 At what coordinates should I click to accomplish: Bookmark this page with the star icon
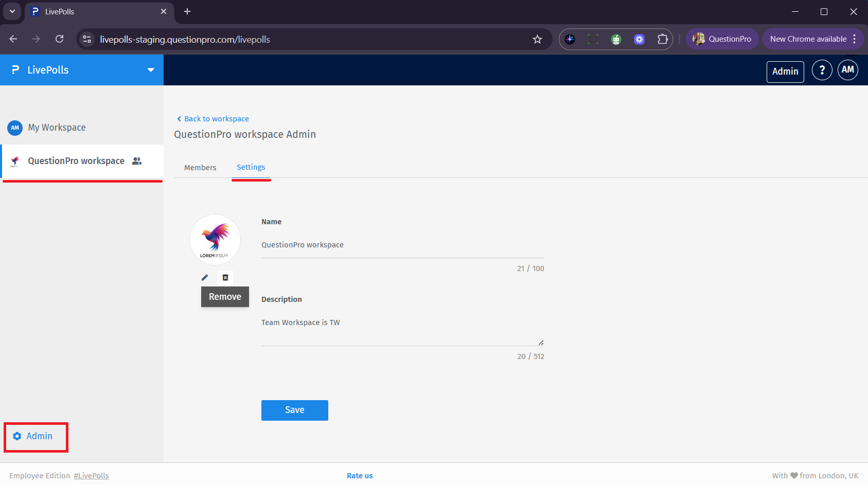538,39
